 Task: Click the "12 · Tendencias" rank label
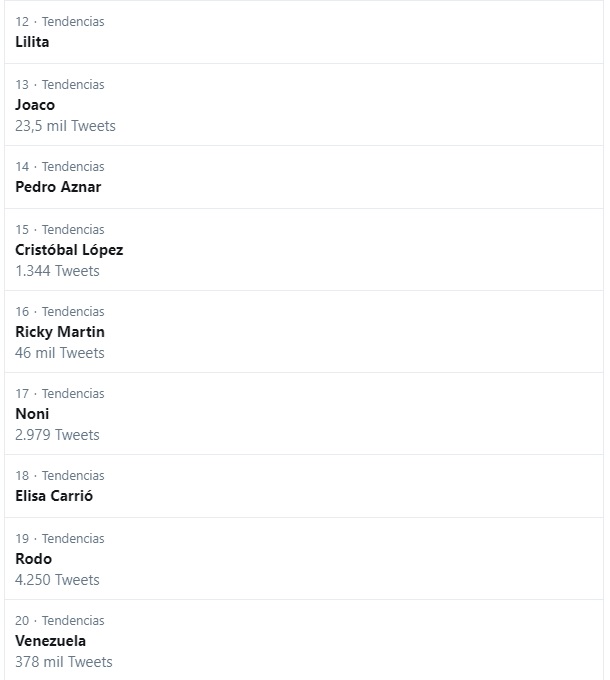tap(60, 21)
